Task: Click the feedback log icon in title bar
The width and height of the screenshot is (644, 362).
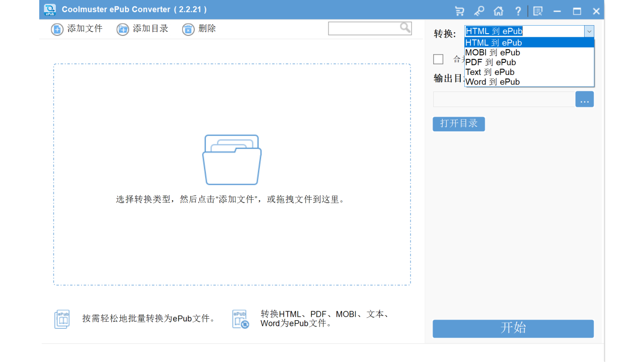Action: pos(537,11)
